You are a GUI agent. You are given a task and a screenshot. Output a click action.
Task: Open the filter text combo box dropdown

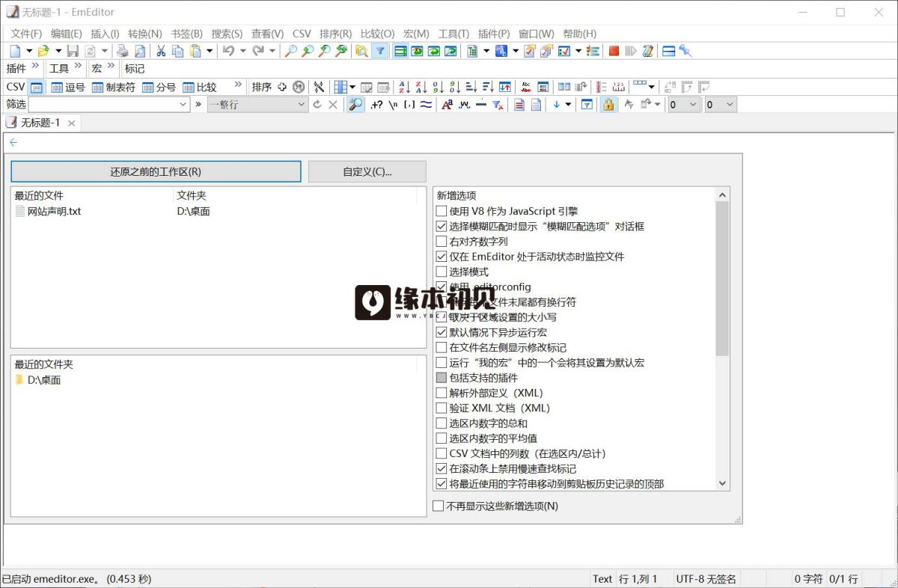pos(183,105)
